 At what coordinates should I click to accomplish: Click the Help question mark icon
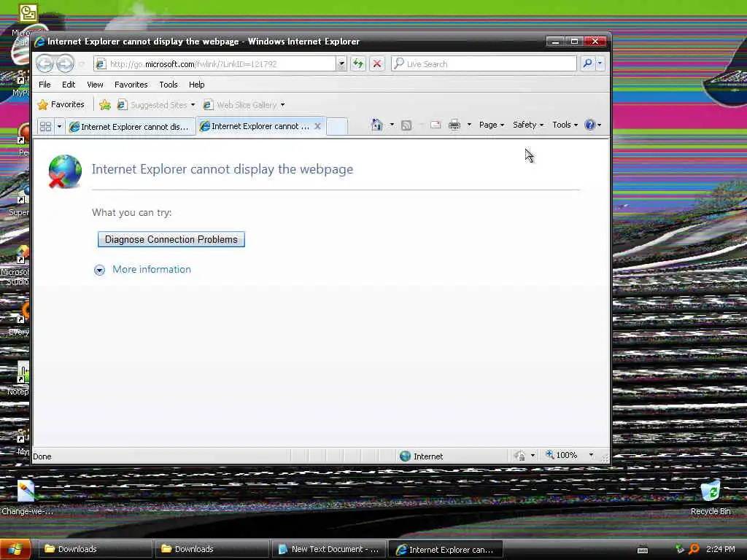click(590, 125)
